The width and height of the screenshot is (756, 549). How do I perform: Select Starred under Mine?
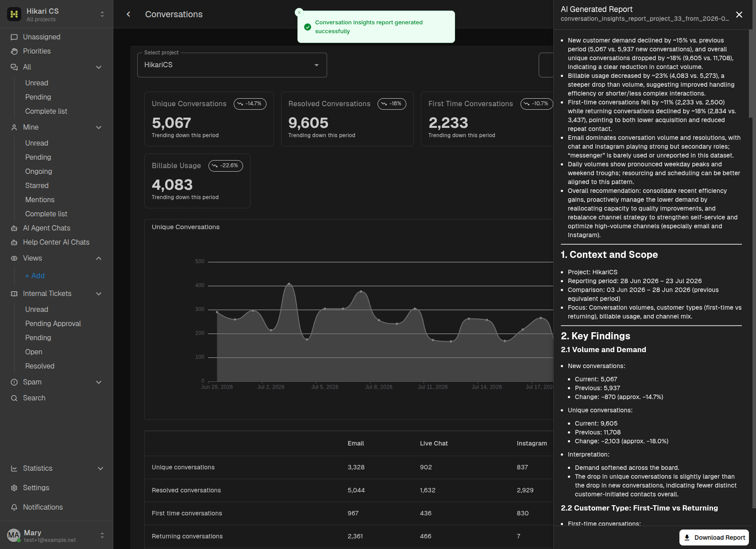click(37, 186)
